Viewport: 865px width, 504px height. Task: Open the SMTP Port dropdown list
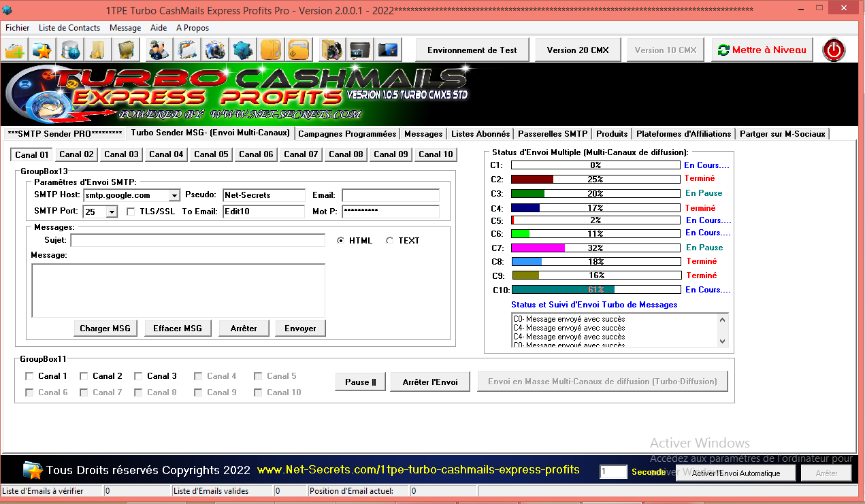pos(112,212)
